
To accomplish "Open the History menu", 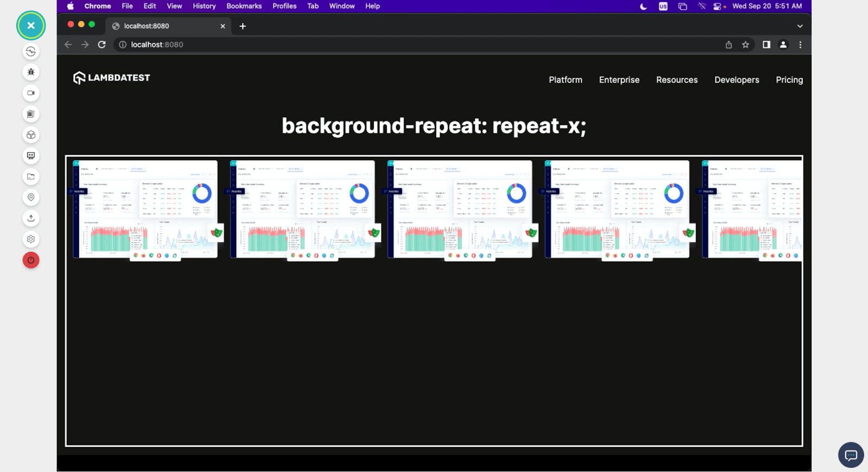I will click(204, 6).
